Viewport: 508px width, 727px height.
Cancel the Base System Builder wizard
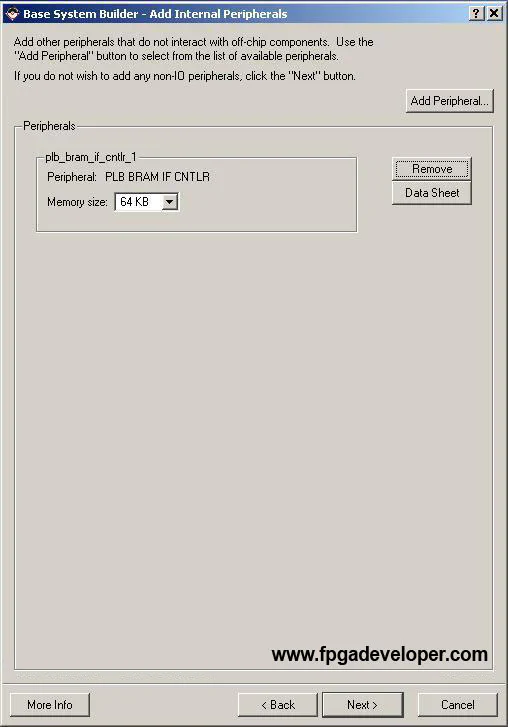[x=457, y=705]
